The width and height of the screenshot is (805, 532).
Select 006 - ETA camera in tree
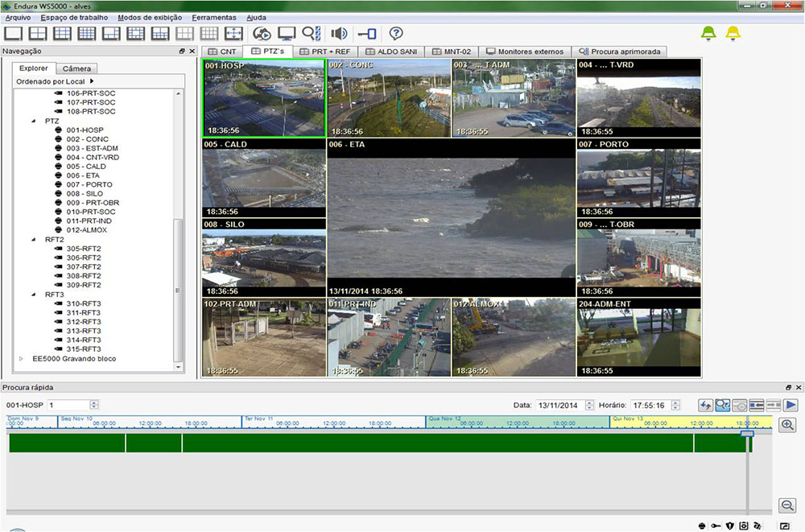tap(83, 175)
